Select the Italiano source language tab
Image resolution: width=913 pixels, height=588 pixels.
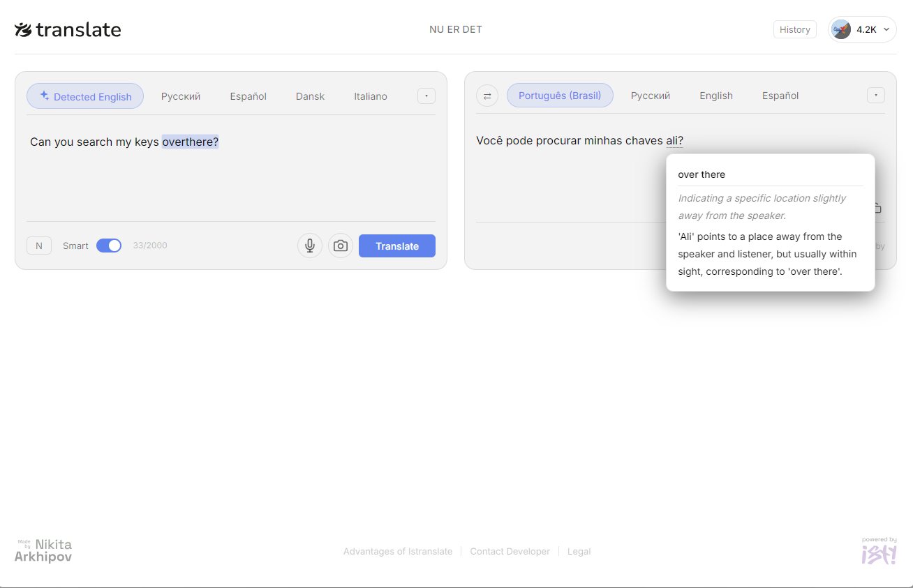[371, 96]
